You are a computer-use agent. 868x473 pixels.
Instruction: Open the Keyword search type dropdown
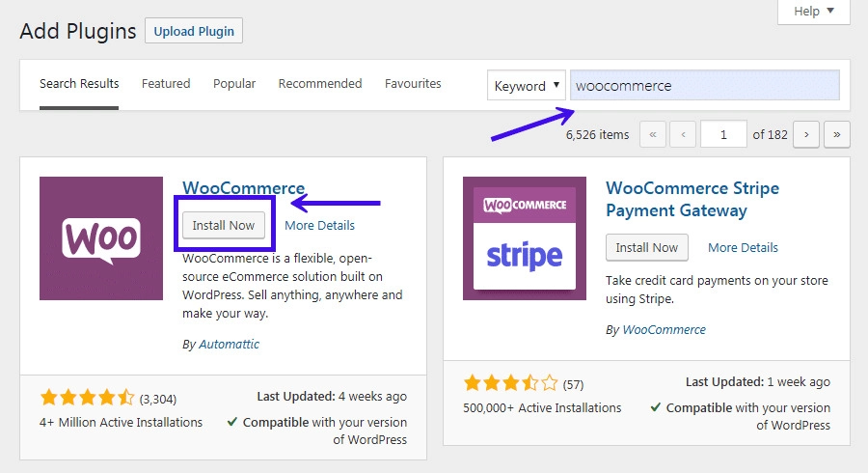(527, 86)
